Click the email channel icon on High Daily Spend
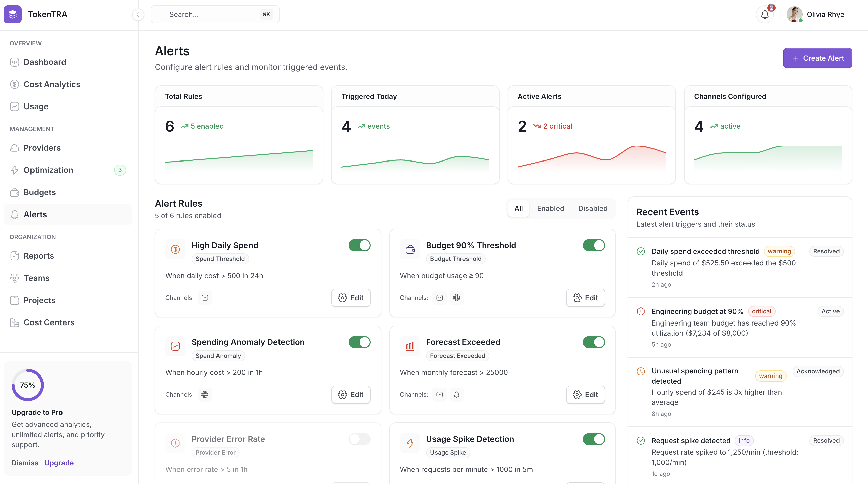This screenshot has height=484, width=868. tap(205, 298)
